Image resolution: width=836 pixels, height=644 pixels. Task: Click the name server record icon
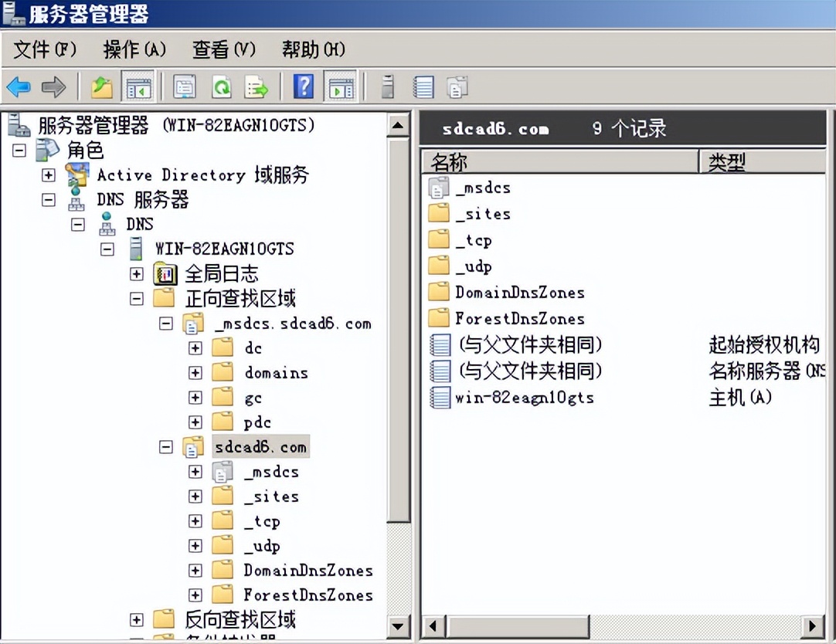pyautogui.click(x=440, y=371)
